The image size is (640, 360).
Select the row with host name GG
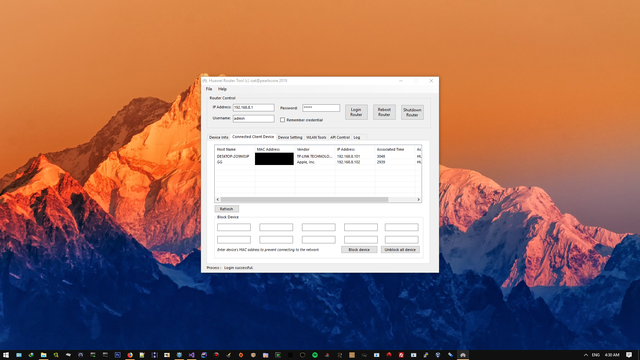(x=220, y=162)
